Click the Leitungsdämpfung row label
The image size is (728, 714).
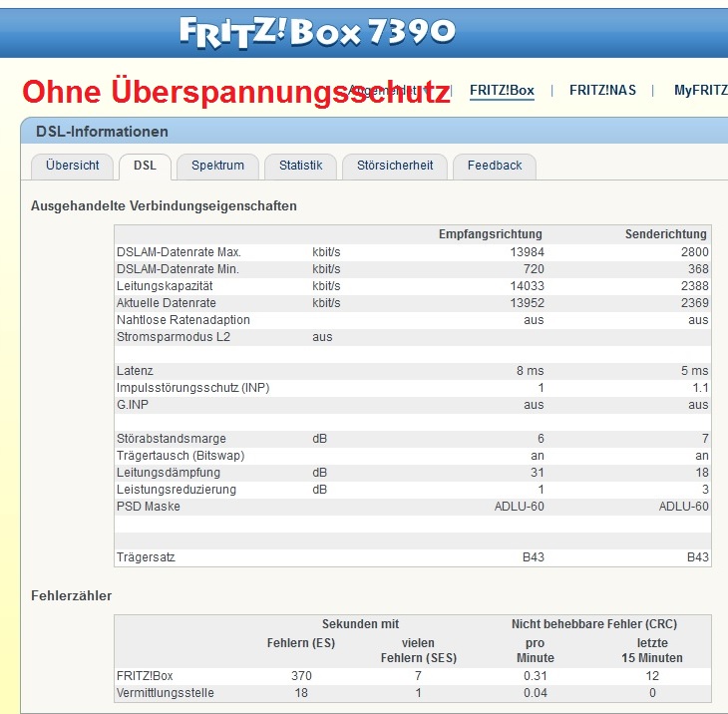[169, 473]
